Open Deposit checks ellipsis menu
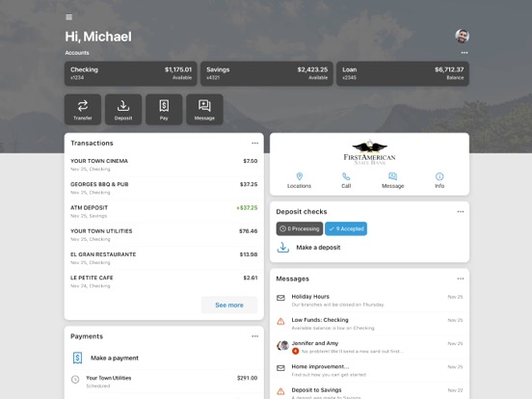The width and height of the screenshot is (532, 399). click(x=460, y=212)
